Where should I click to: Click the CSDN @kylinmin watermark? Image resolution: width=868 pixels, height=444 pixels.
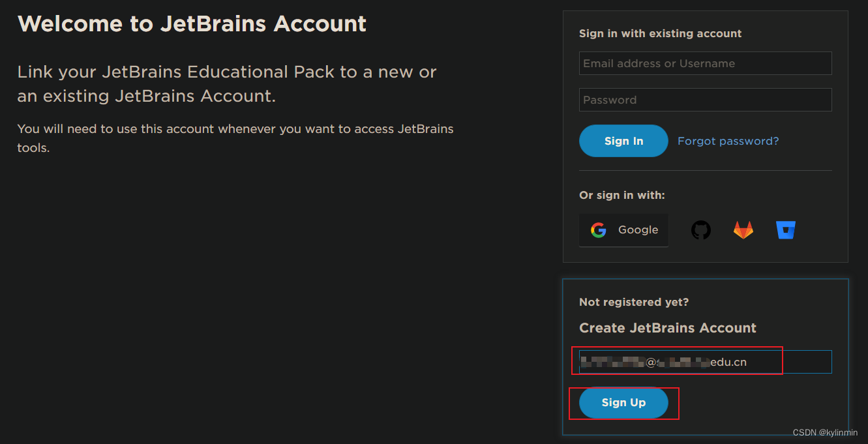tap(825, 433)
